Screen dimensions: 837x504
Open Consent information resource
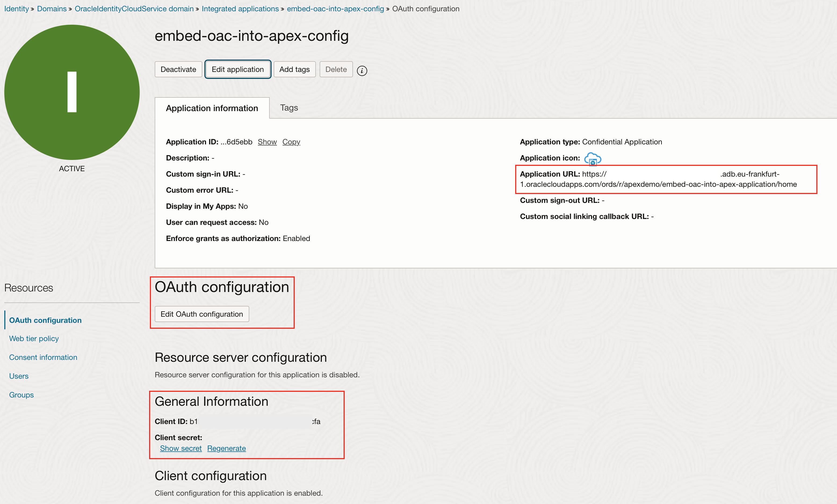pos(43,357)
